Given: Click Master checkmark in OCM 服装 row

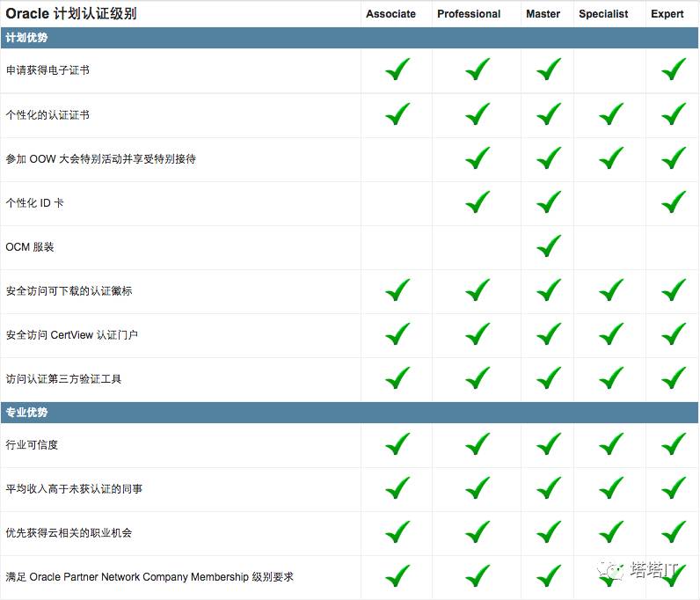Looking at the screenshot, I should pos(549,246).
